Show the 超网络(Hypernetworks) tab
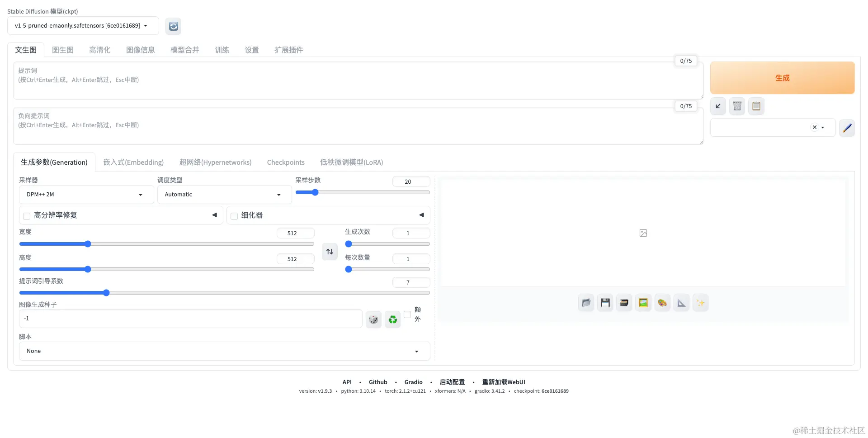This screenshot has height=438, width=868. tap(215, 162)
